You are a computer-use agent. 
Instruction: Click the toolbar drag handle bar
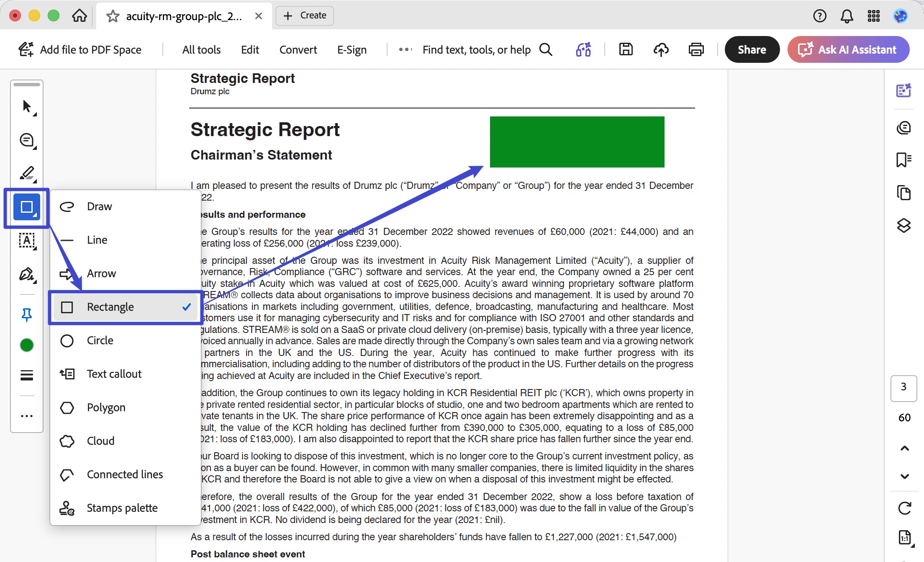tap(27, 85)
